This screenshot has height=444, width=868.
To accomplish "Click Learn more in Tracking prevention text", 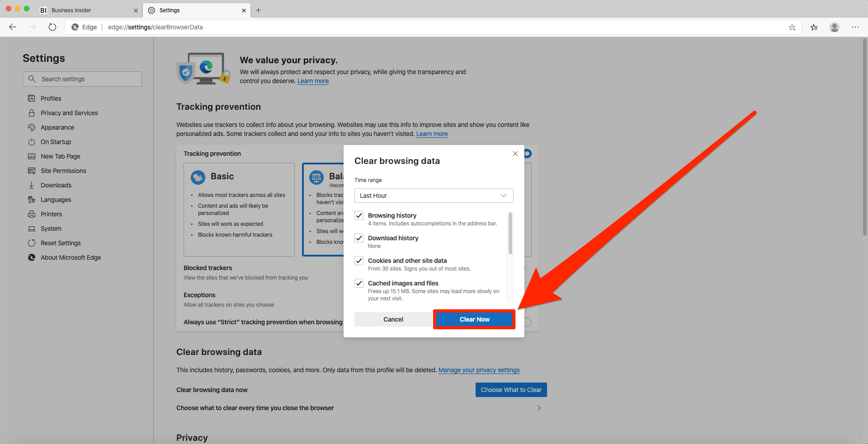I will pyautogui.click(x=432, y=134).
